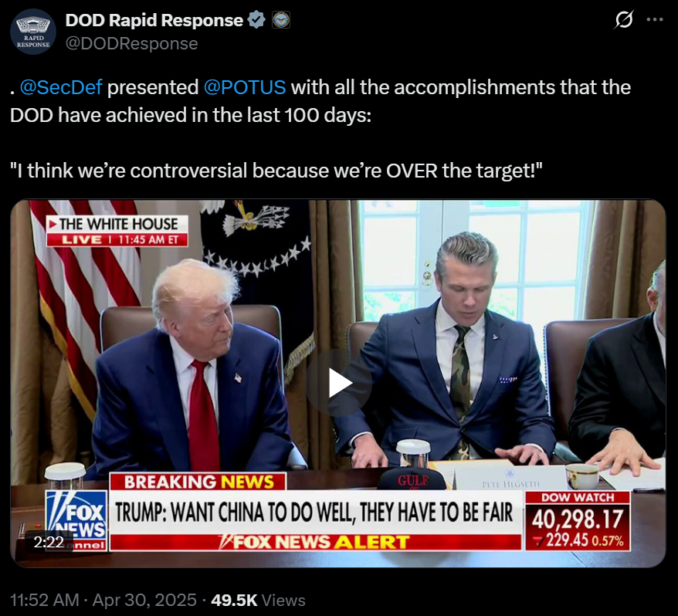Click the BREAKING NEWS label in video
The image size is (678, 616).
pyautogui.click(x=198, y=482)
